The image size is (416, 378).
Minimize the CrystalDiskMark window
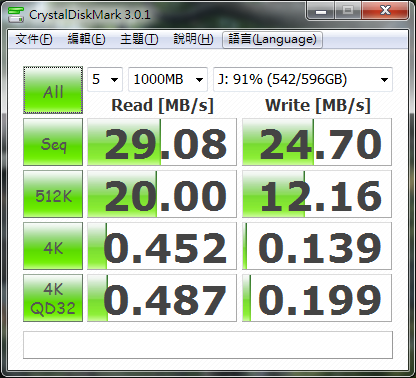click(x=321, y=11)
